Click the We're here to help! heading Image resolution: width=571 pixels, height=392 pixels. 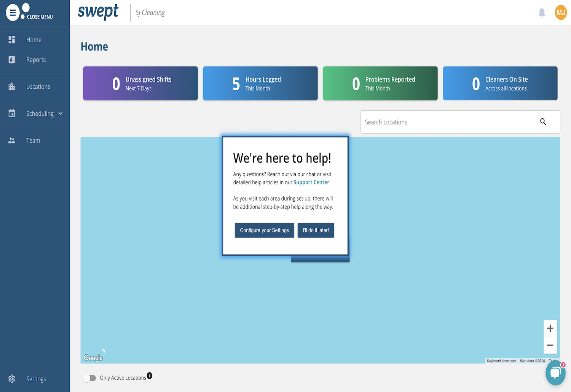[x=282, y=158]
